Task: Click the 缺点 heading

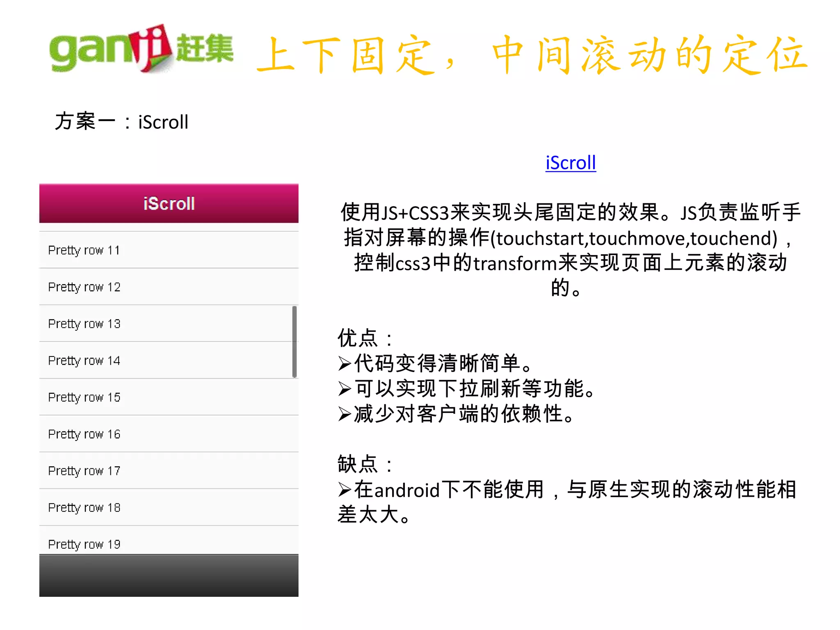Action: (365, 464)
